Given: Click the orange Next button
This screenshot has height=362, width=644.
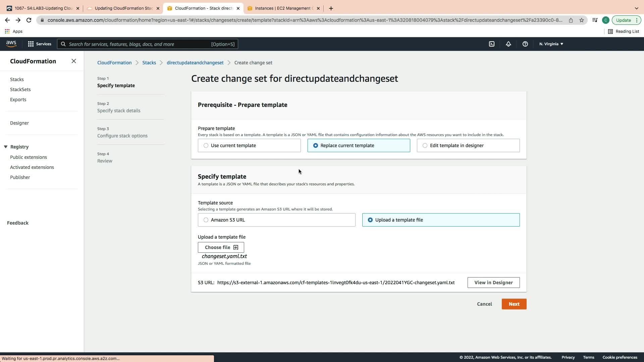Looking at the screenshot, I should click(x=514, y=304).
